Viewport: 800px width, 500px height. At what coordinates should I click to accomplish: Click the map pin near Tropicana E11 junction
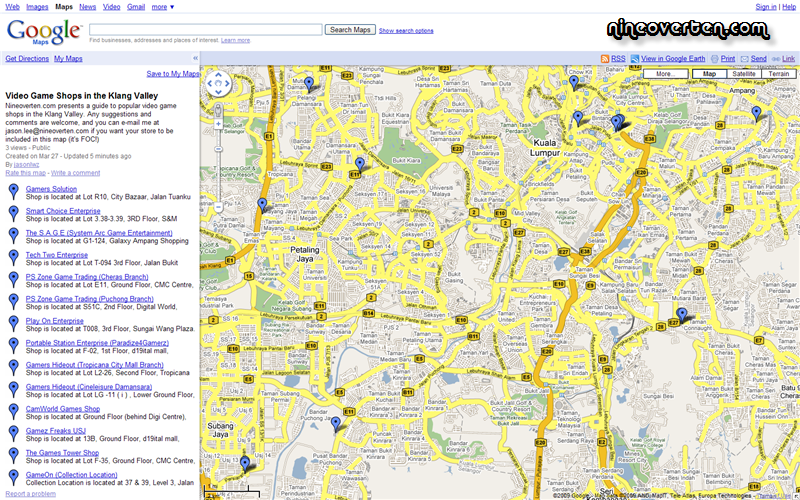[x=360, y=164]
